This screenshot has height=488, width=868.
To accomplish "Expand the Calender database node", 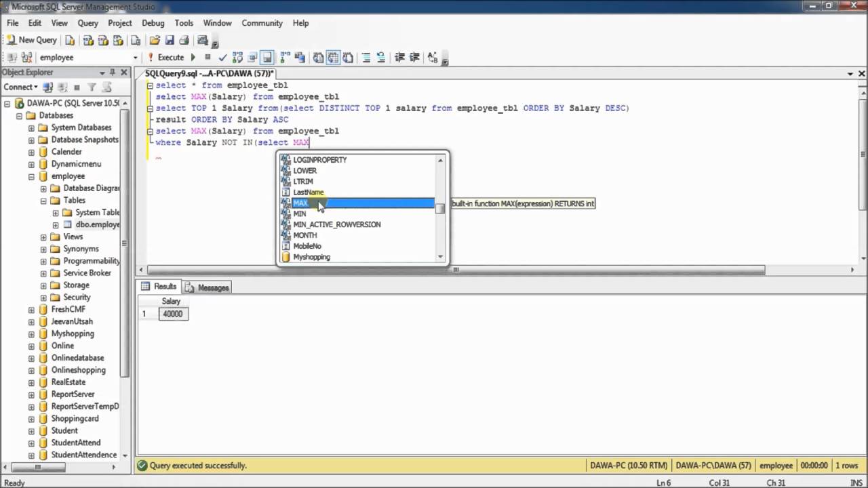I will pos(31,152).
